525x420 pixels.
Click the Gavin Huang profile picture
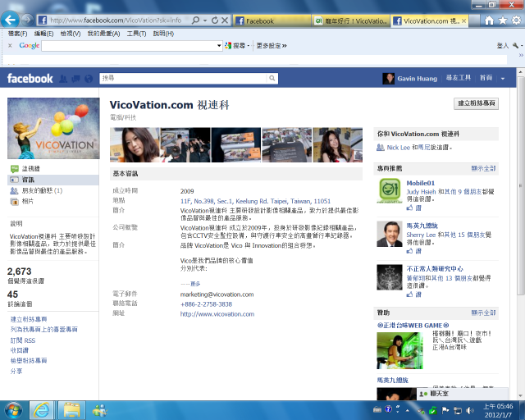pos(388,79)
